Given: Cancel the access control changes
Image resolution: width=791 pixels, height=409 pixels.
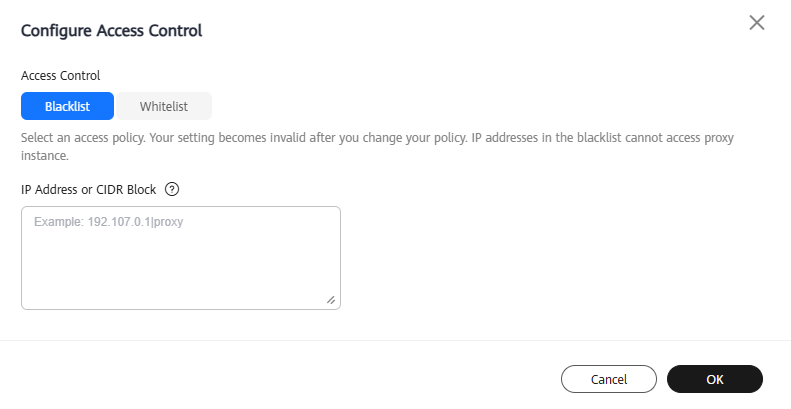Looking at the screenshot, I should coord(609,379).
